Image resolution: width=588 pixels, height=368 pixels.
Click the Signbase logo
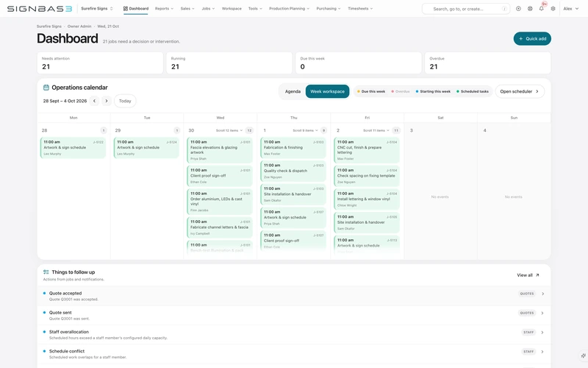(40, 9)
